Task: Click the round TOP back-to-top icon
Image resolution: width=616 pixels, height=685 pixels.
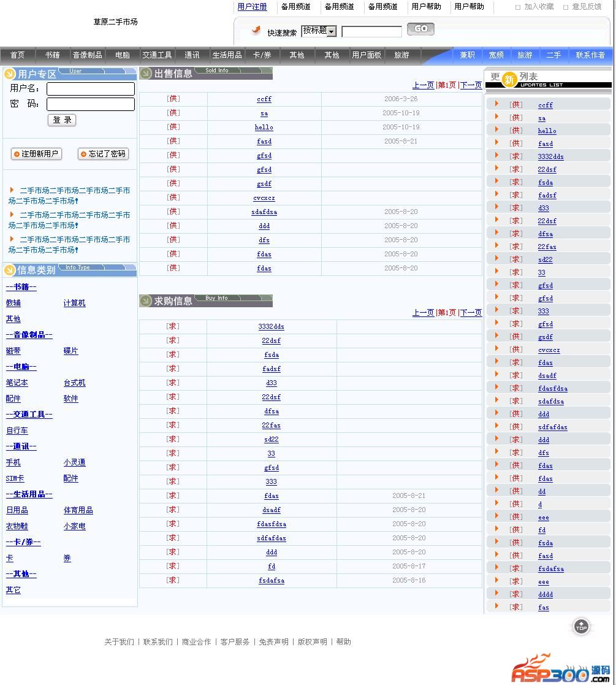Action: pos(581,627)
